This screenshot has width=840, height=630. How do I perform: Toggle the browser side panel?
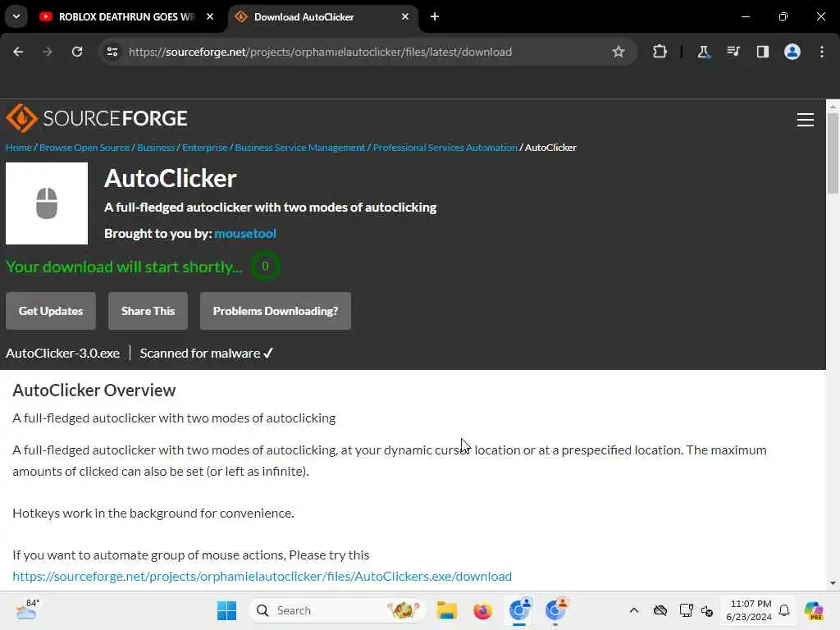tap(762, 52)
